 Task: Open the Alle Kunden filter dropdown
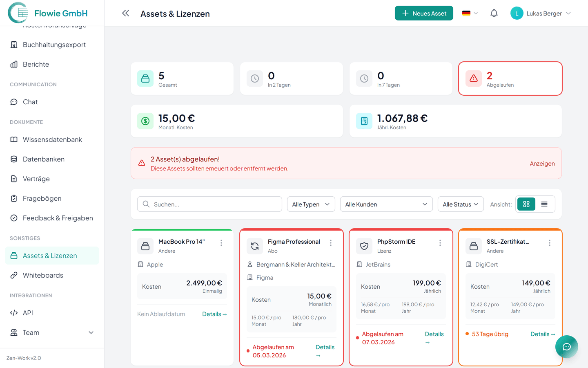pos(386,204)
